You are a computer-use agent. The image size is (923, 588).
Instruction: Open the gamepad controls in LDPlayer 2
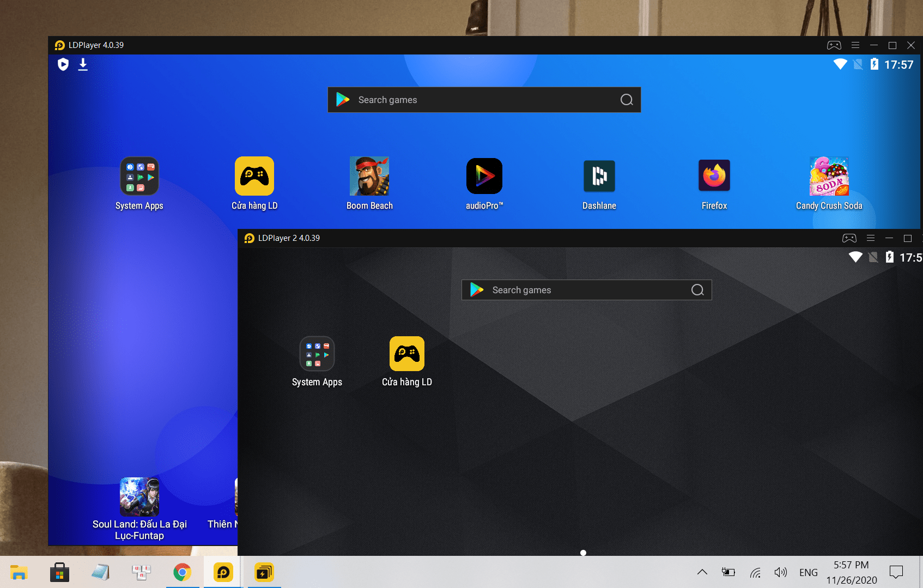click(849, 238)
